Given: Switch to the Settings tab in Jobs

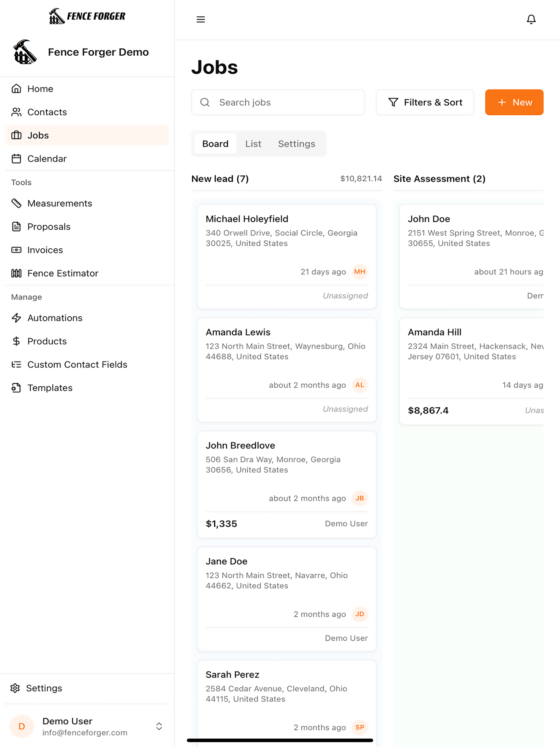Looking at the screenshot, I should (x=296, y=144).
